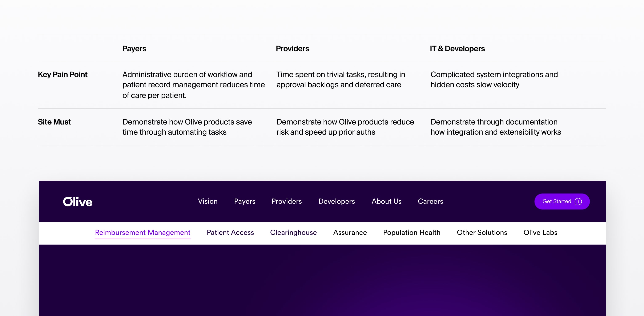Visit the About Us page
The width and height of the screenshot is (644, 316).
386,201
